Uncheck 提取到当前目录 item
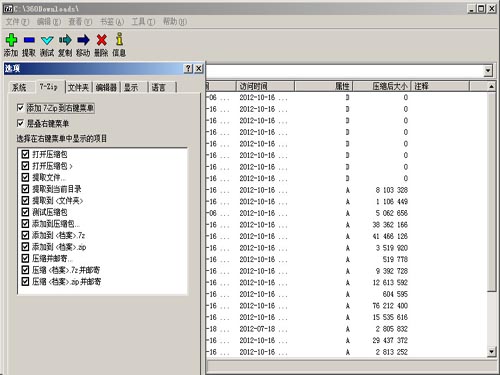Screen dimensions: 500x375 click(25, 189)
